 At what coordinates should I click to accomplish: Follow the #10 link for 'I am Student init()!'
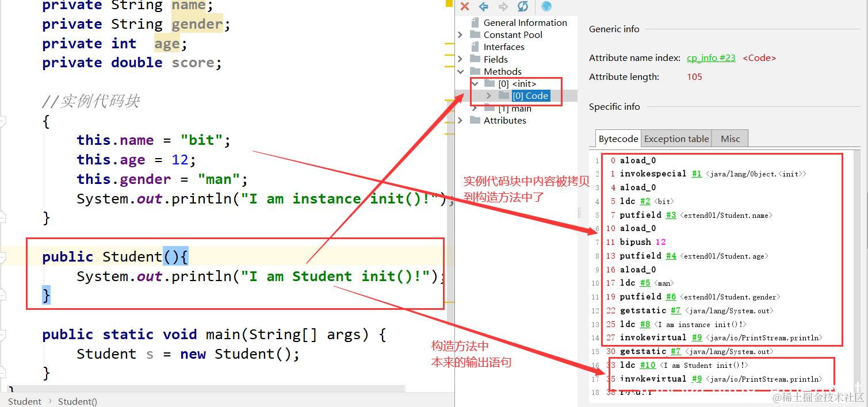pyautogui.click(x=648, y=365)
